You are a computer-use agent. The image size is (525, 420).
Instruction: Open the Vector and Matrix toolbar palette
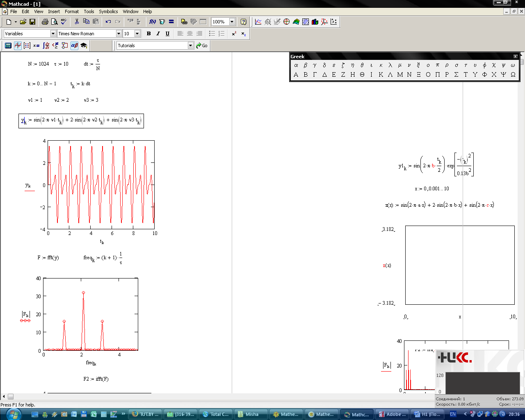pos(27,46)
